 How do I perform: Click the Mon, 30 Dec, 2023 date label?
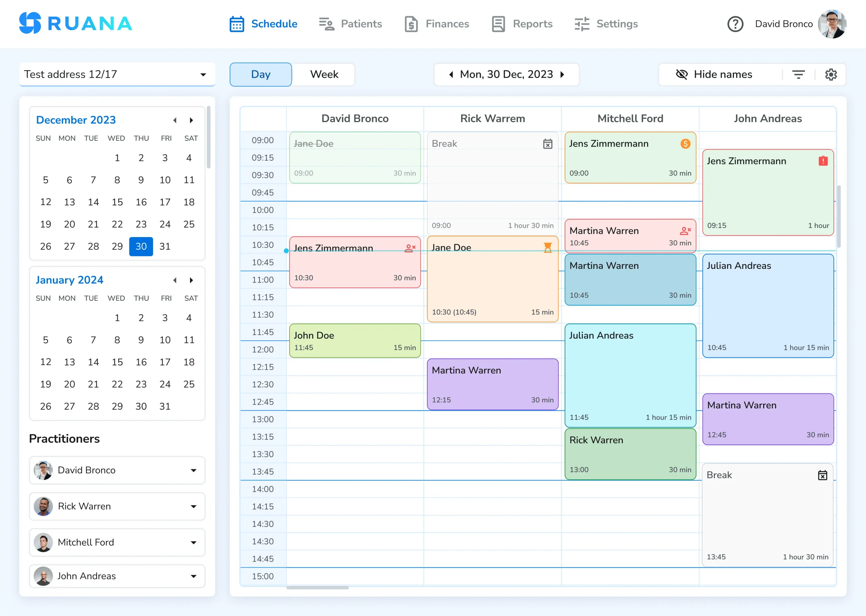pos(506,74)
